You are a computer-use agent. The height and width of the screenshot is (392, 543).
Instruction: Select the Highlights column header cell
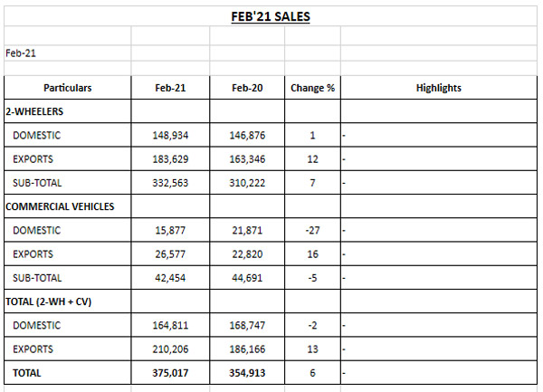439,88
